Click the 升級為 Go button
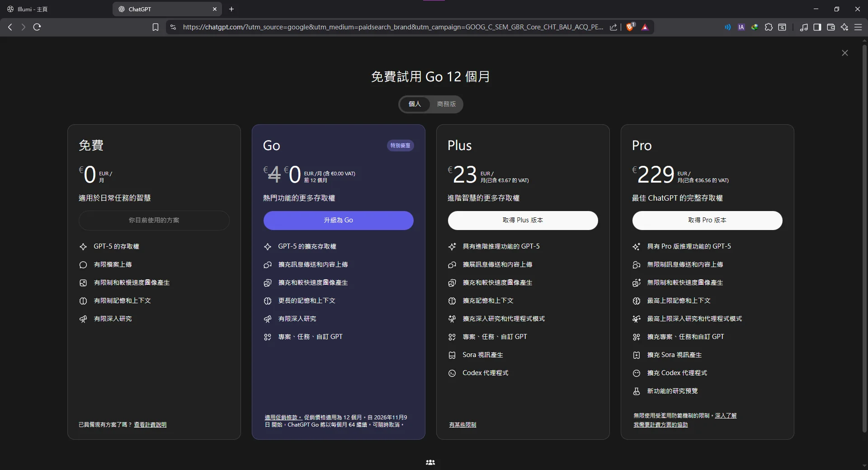This screenshot has width=868, height=470. [x=338, y=220]
